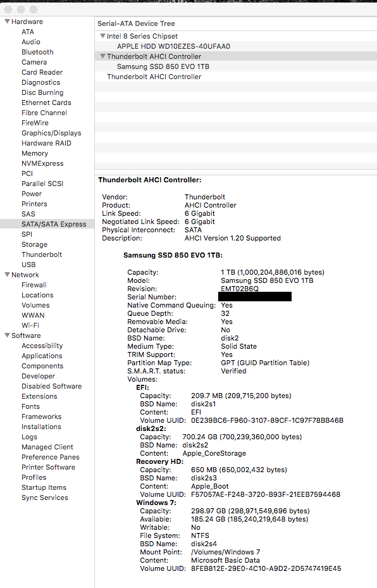Open the Camera section
Screen dimensions: 377x588
point(34,62)
